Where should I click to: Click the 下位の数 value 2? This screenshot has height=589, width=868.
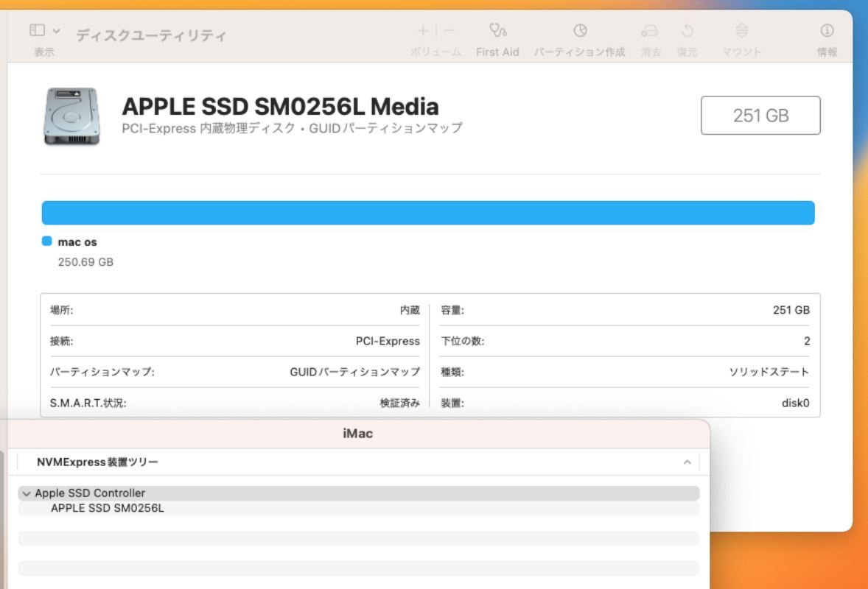(x=807, y=341)
